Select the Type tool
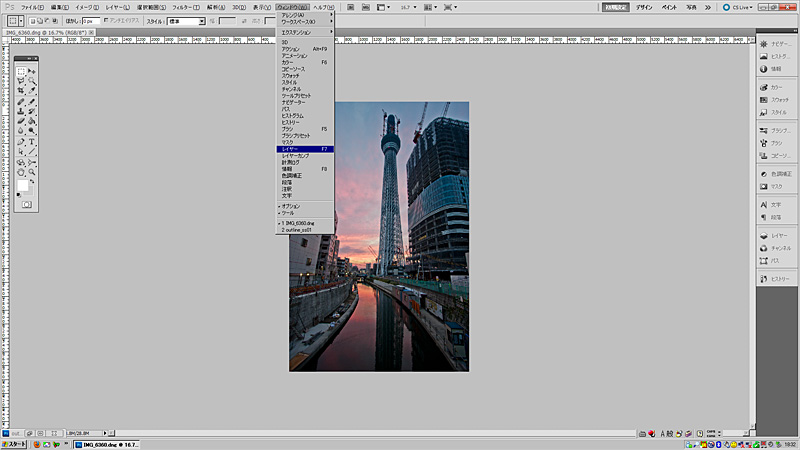The height and width of the screenshot is (450, 800). [x=32, y=142]
